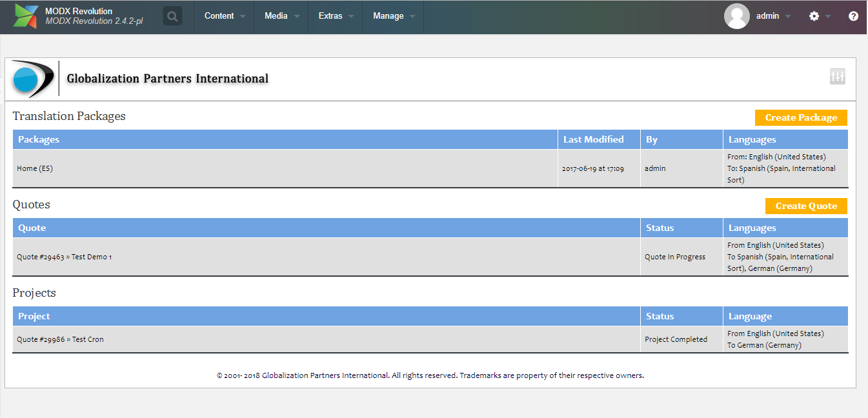Click the admin cell in By column
This screenshot has width=868, height=418.
point(681,168)
